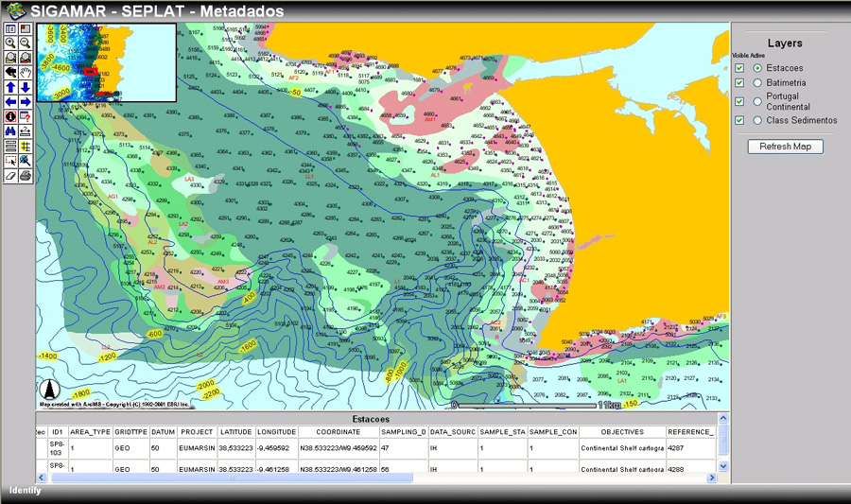Print the map

[26, 175]
